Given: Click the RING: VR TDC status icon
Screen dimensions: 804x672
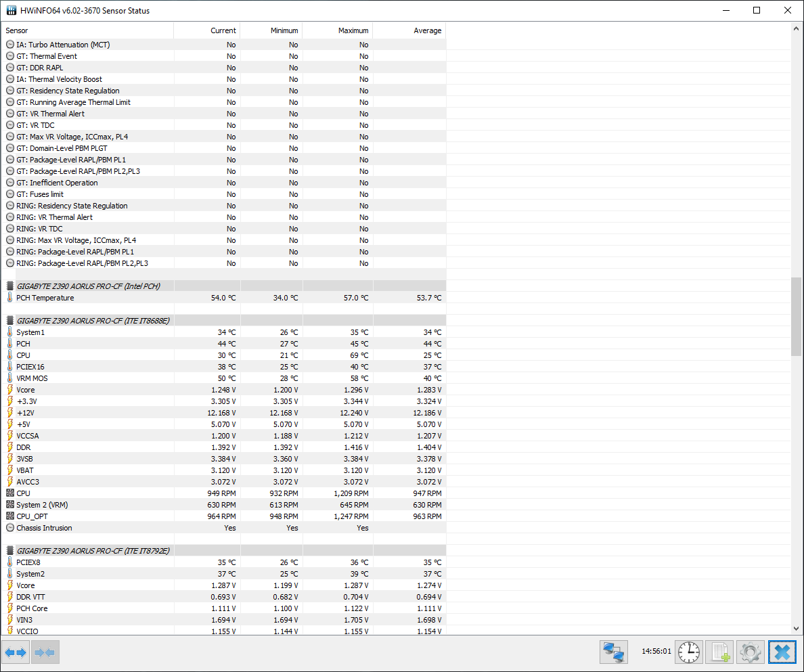Looking at the screenshot, I should click(9, 229).
